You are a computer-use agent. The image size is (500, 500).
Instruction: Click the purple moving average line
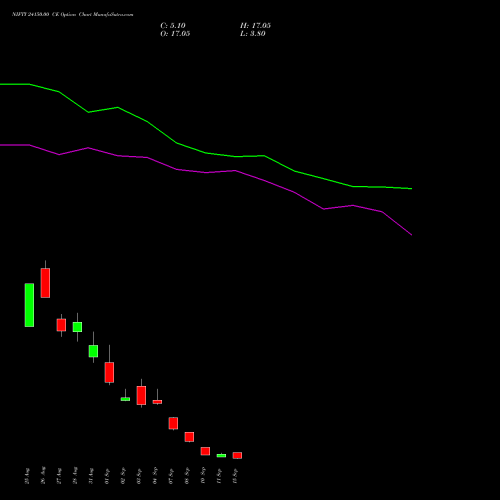[206, 172]
